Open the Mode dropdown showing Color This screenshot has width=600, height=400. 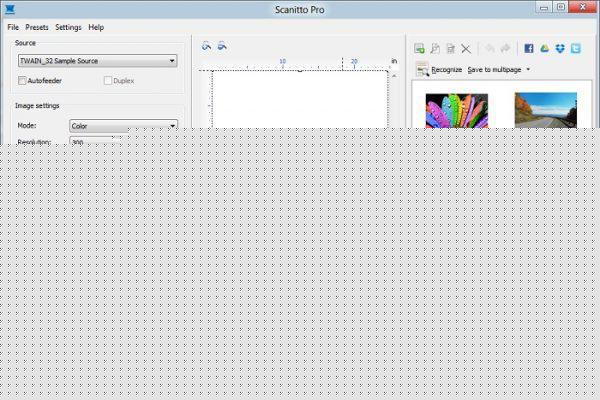click(x=123, y=126)
